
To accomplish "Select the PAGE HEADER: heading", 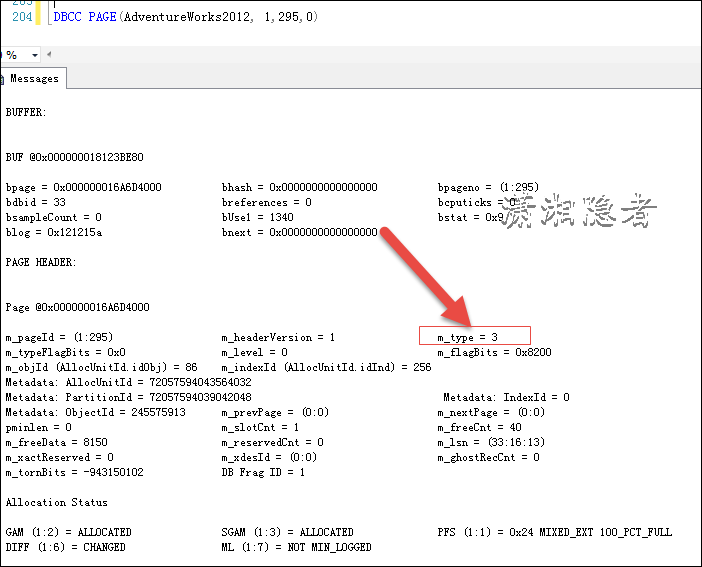I will point(41,262).
